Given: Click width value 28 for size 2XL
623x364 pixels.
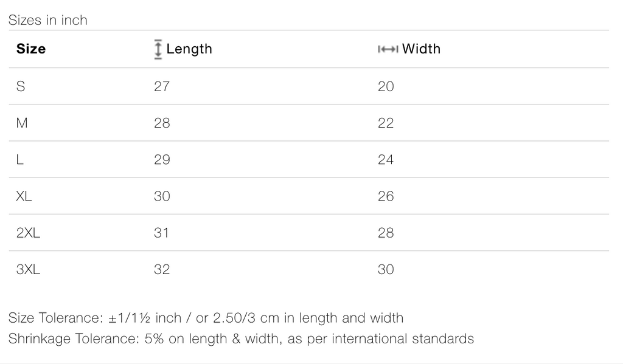Looking at the screenshot, I should (386, 233).
